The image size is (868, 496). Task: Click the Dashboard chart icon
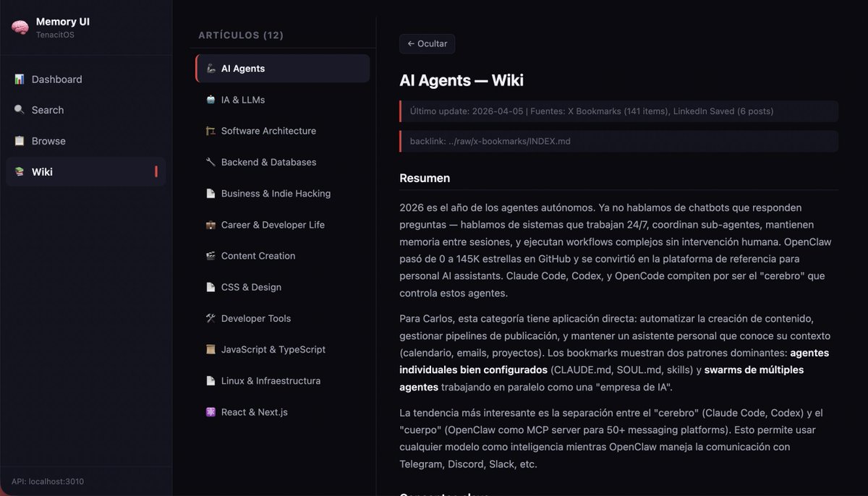19,80
